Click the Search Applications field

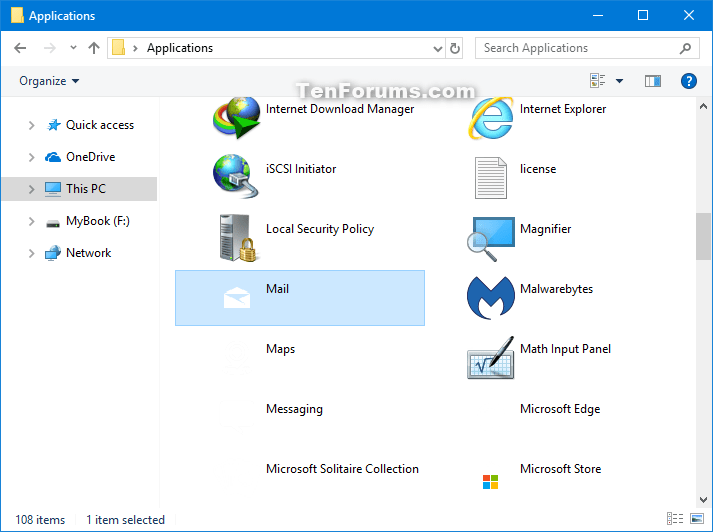(x=587, y=48)
